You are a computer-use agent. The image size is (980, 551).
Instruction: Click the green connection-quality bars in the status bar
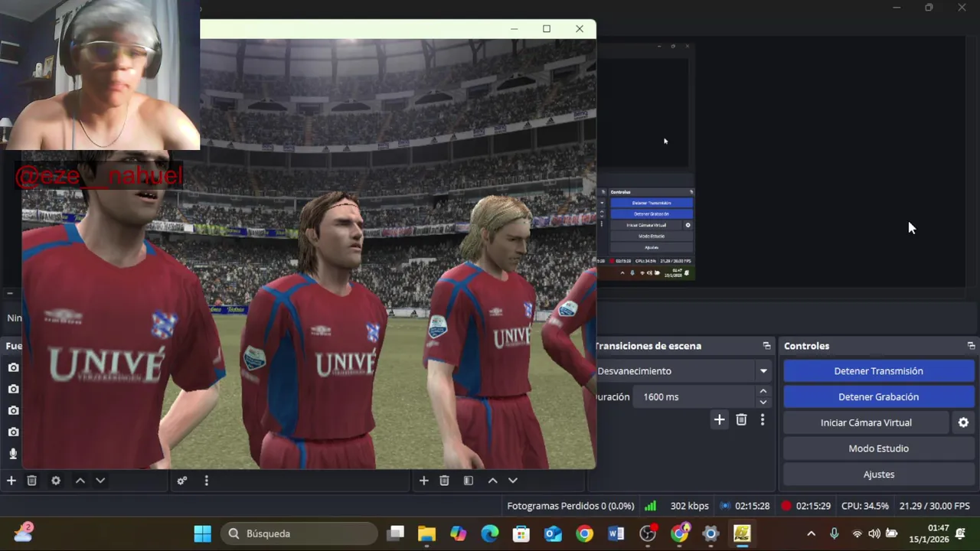[x=650, y=506]
